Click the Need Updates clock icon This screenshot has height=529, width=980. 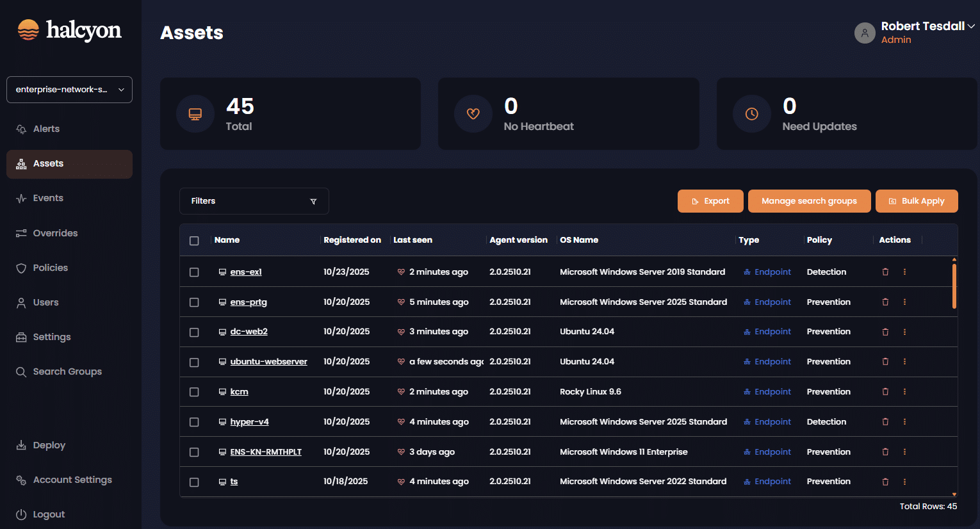pyautogui.click(x=751, y=114)
